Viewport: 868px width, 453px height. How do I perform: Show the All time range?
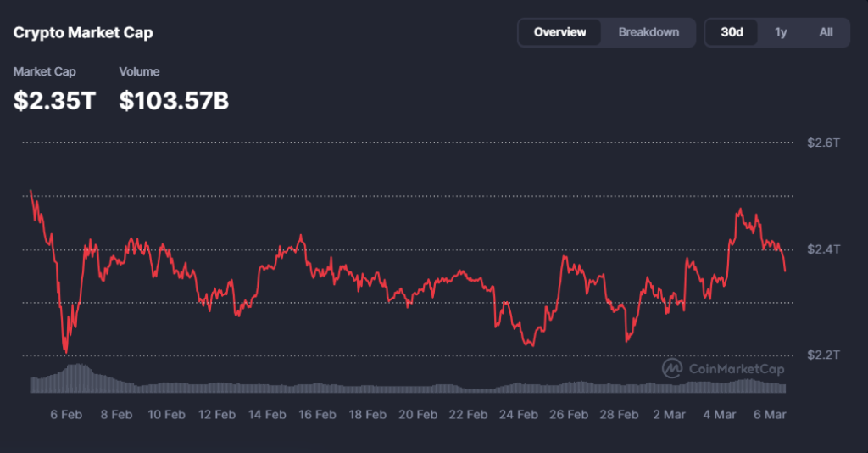826,32
